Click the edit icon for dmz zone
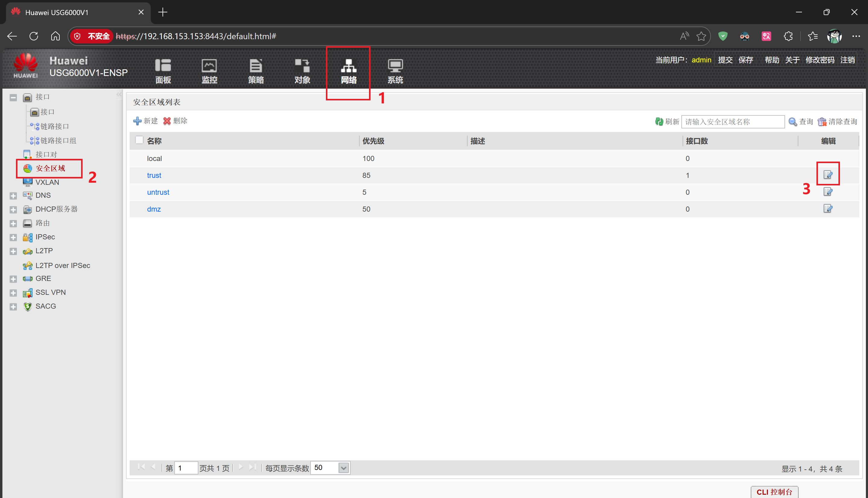Image resolution: width=868 pixels, height=498 pixels. coord(828,209)
